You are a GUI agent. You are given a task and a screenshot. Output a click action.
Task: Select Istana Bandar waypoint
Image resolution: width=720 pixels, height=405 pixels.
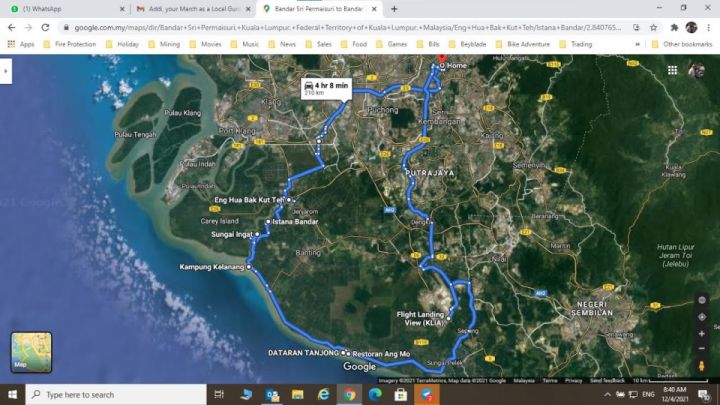[x=268, y=221]
